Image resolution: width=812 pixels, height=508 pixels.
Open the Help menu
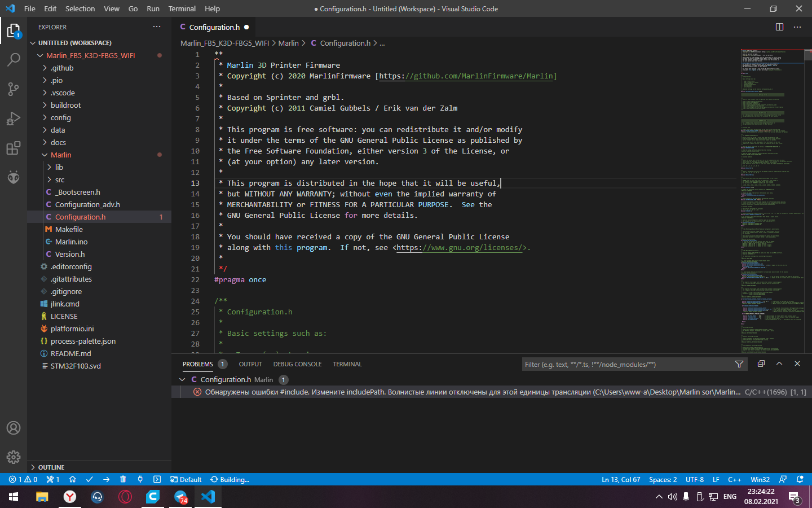pyautogui.click(x=213, y=8)
